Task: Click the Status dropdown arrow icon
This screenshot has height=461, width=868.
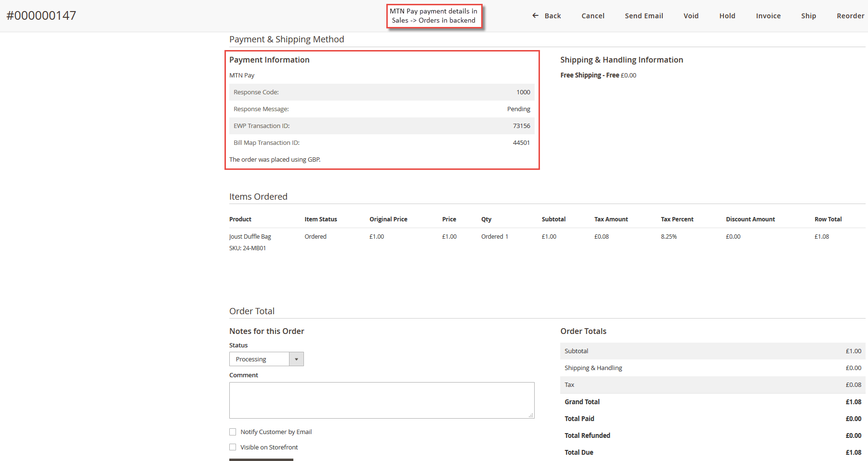Action: click(x=296, y=359)
